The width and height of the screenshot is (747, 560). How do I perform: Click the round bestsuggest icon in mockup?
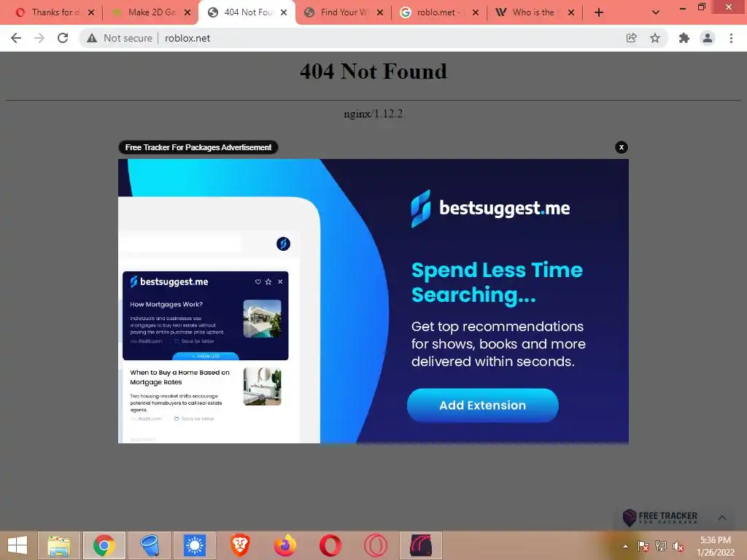coord(284,244)
